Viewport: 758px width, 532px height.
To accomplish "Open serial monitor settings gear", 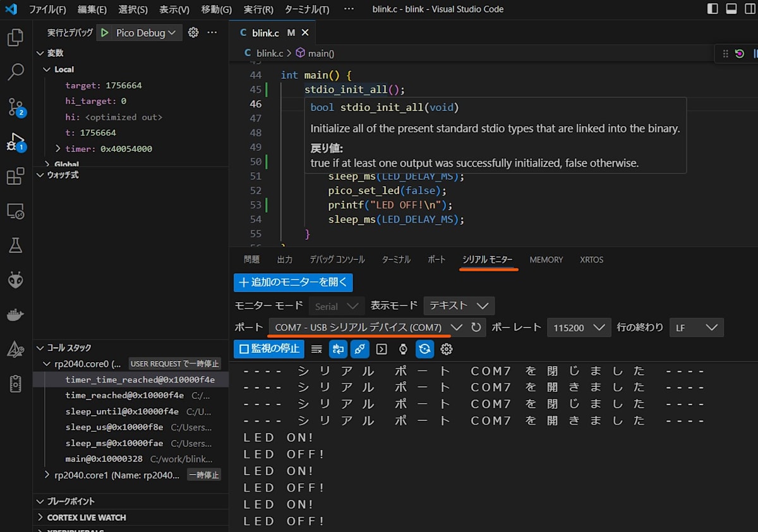I will click(447, 349).
